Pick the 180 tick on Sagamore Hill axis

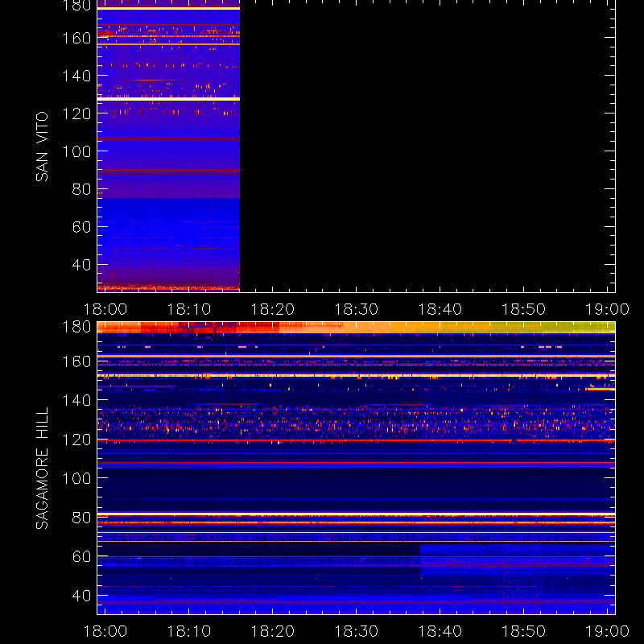76,327
